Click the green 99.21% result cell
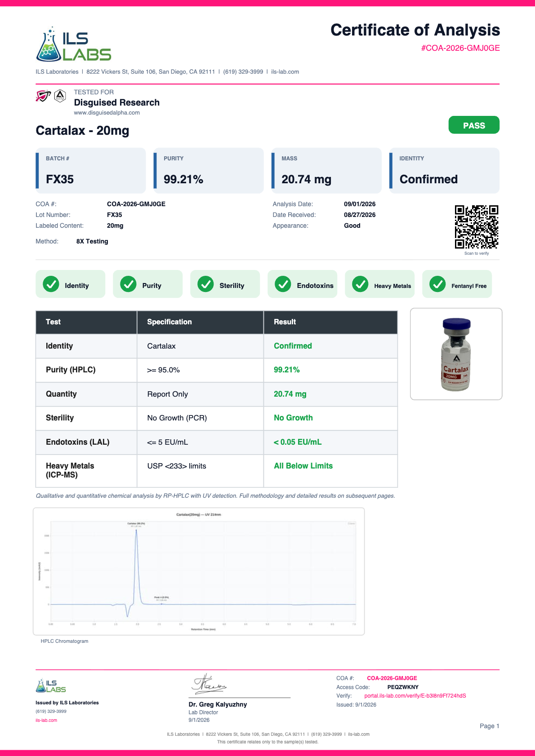 (x=330, y=370)
